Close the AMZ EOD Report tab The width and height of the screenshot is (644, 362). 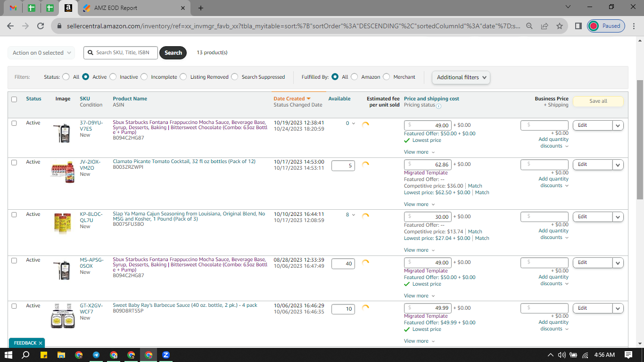coord(183,8)
